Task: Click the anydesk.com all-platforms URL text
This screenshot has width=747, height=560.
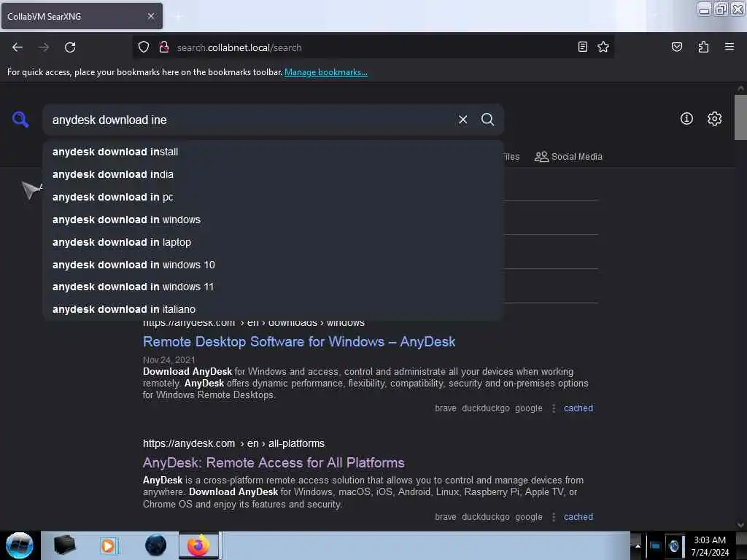Action: 233,443
